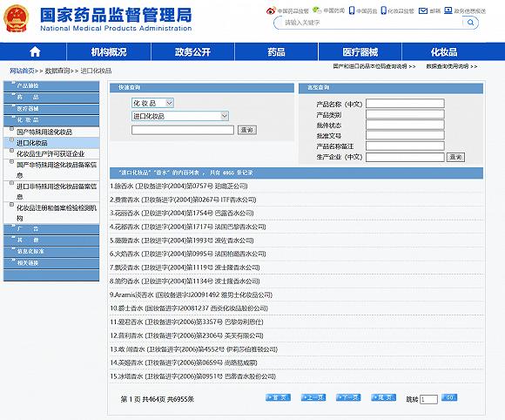Select 进口化妆品 in sidebar

[32, 143]
